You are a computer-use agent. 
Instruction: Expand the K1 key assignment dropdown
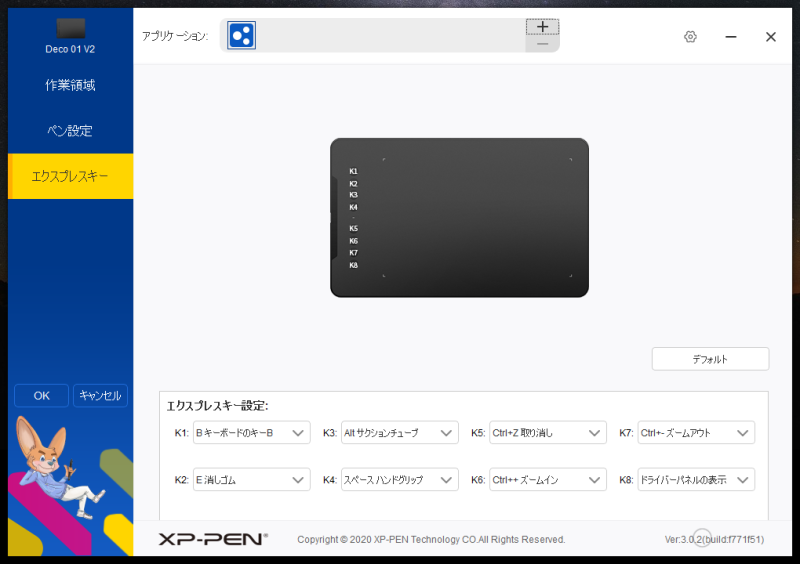[252, 433]
